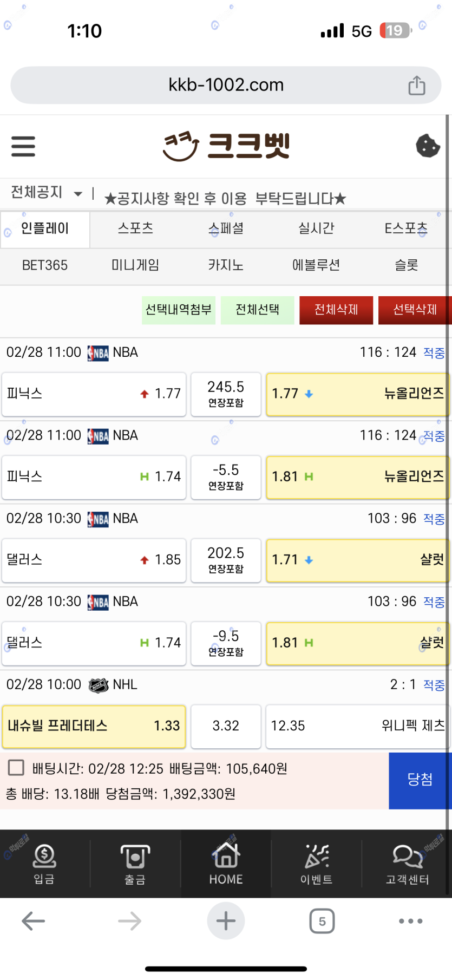This screenshot has width=452, height=980.
Task: Check the bet slip checkbox
Action: [x=16, y=768]
